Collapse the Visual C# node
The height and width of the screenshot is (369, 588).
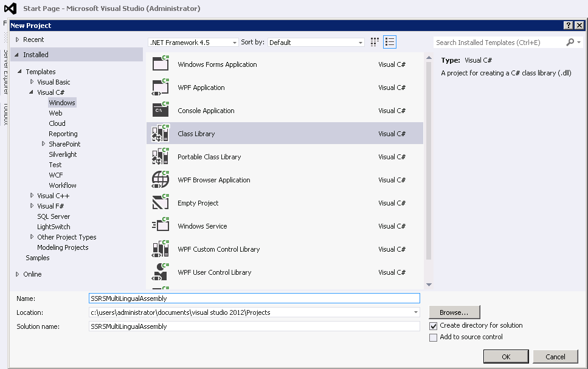(31, 92)
